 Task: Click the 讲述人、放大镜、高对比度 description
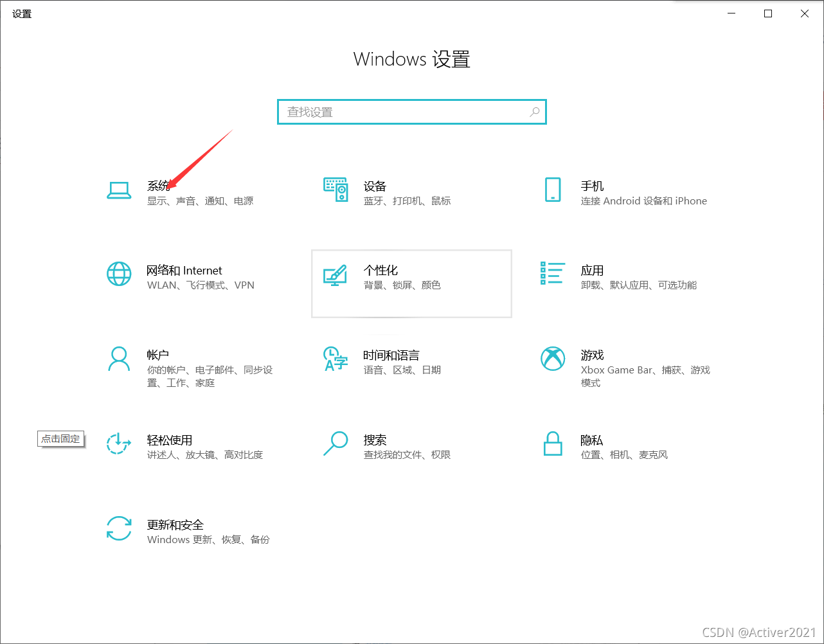coord(205,455)
